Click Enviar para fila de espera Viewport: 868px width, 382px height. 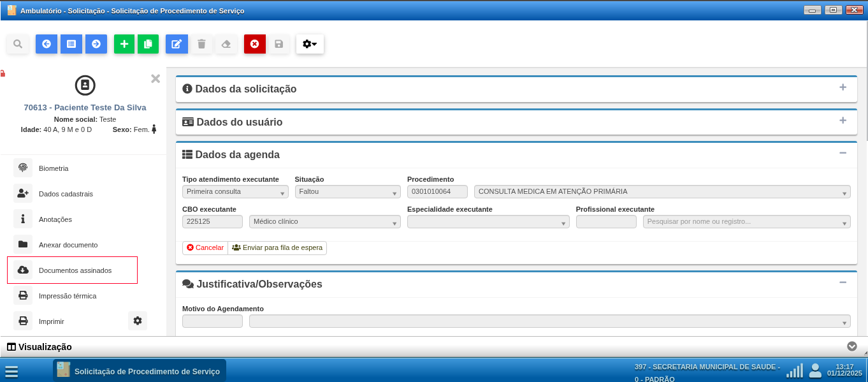point(277,247)
